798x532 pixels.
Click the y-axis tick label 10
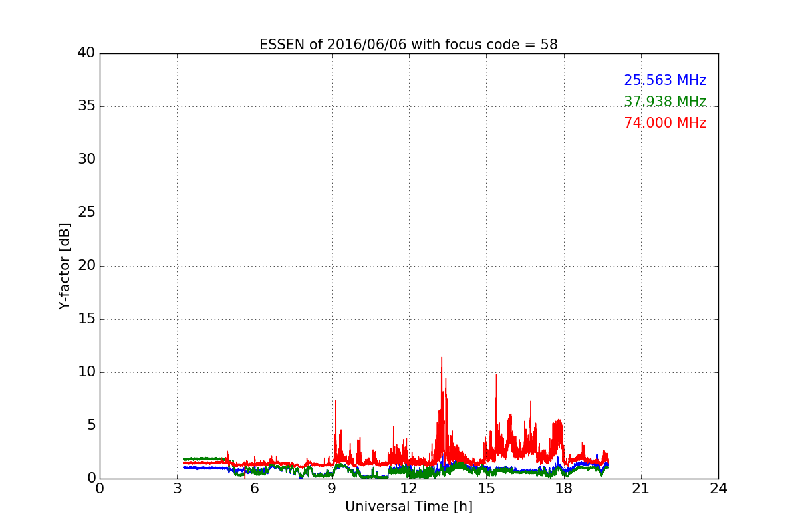[x=86, y=372]
